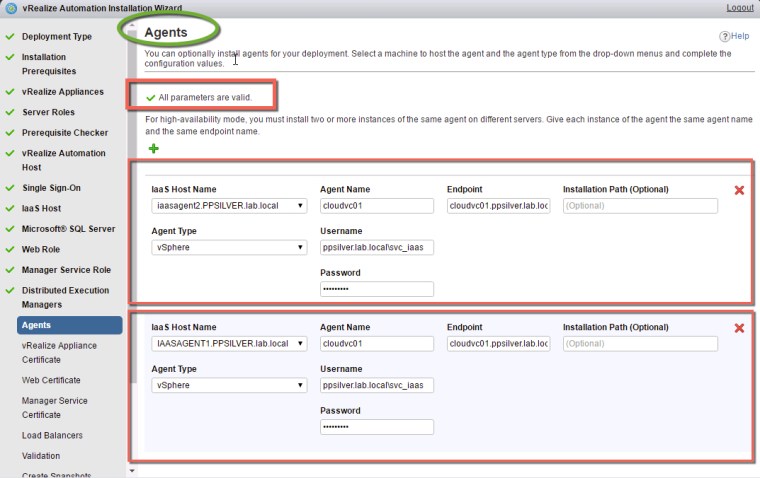Click the Logout link

740,7
